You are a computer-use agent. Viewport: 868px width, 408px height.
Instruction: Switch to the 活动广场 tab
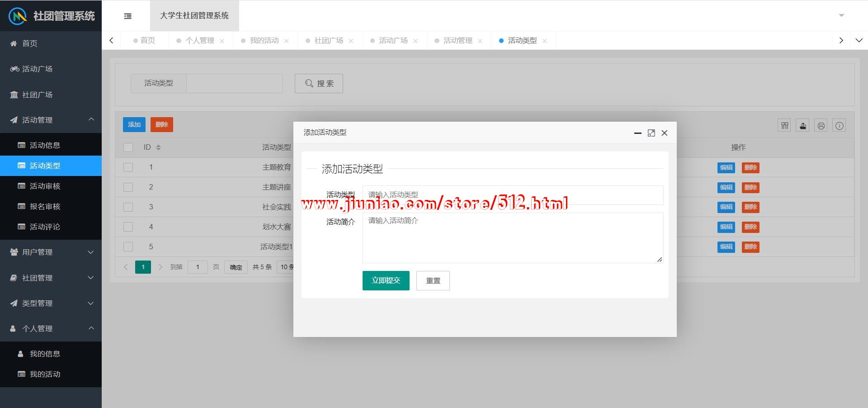coord(393,41)
